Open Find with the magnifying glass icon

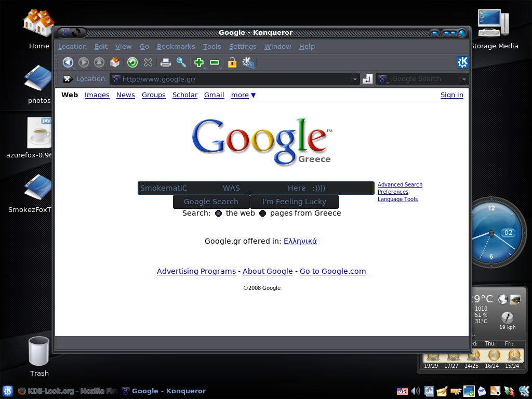coord(181,62)
